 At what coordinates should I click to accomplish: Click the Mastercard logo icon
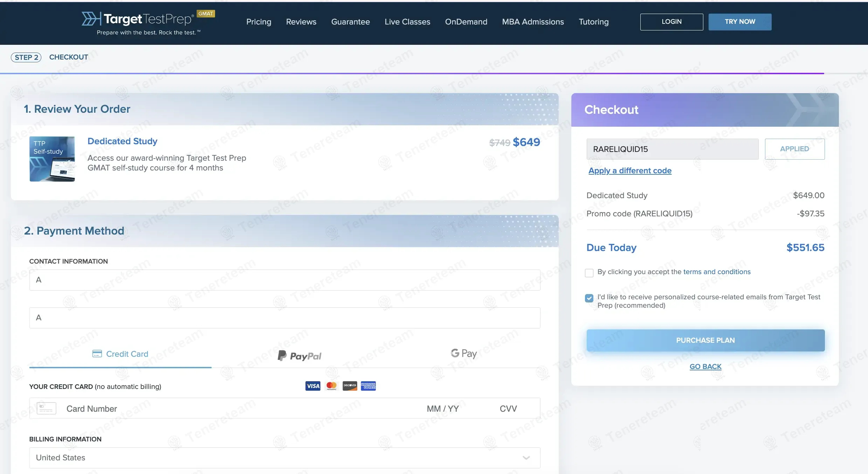pos(331,386)
